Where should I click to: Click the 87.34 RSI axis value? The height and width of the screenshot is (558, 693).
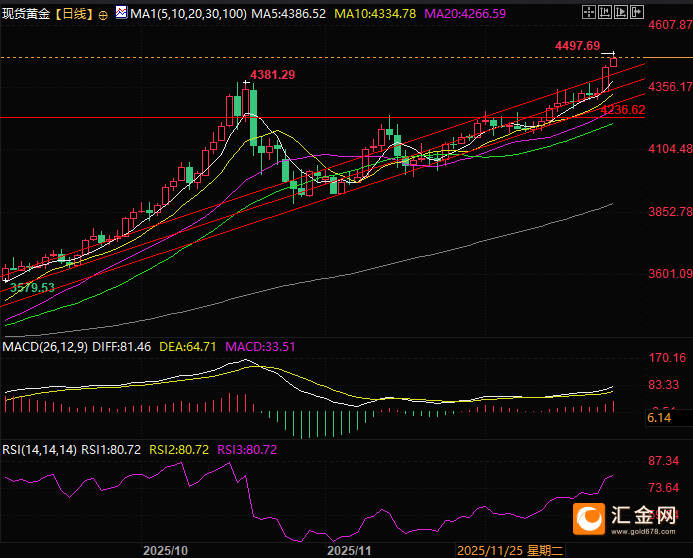pos(663,461)
